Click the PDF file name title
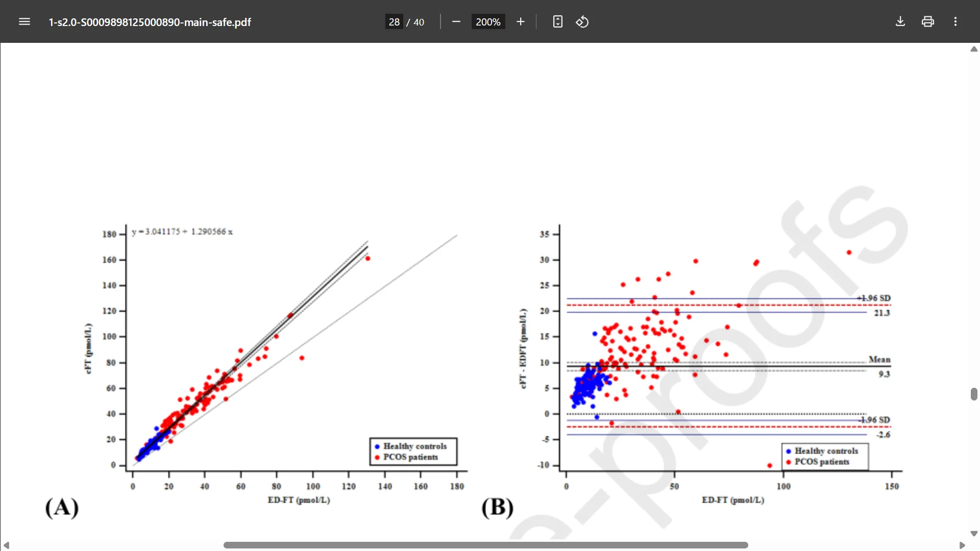The image size is (980, 551). click(150, 22)
